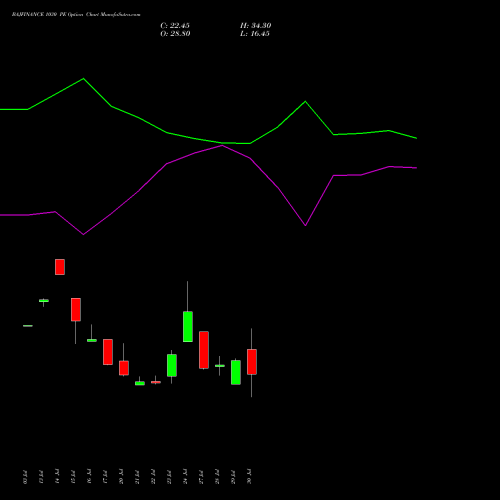500x500 pixels.
Task: Select the small green candle for 16 Jul
Action: click(x=92, y=340)
